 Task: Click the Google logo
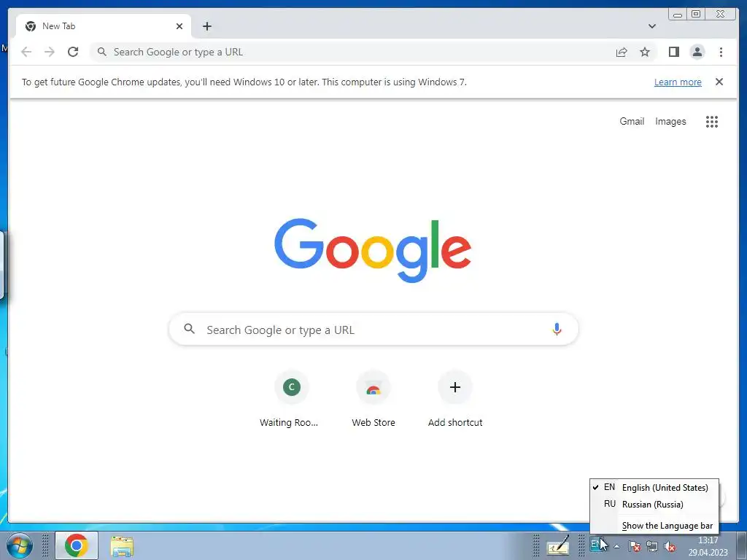(x=373, y=251)
